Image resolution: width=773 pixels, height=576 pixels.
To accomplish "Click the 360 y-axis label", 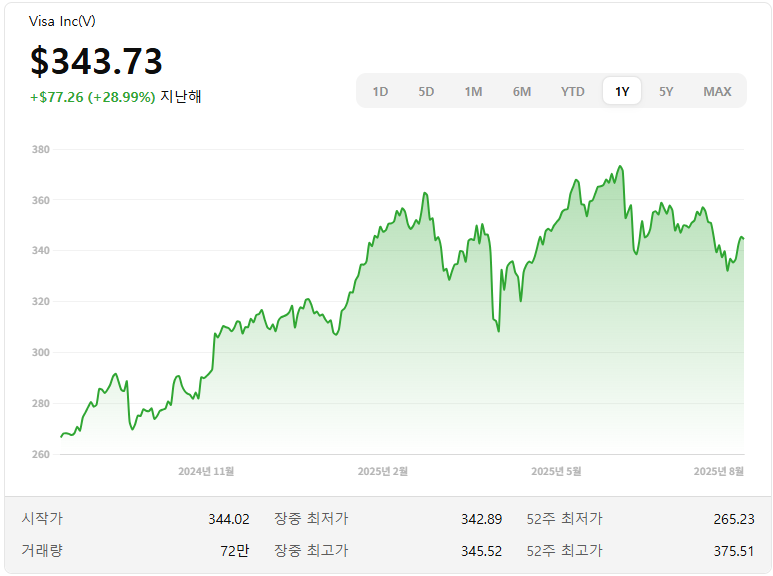I will (x=41, y=200).
